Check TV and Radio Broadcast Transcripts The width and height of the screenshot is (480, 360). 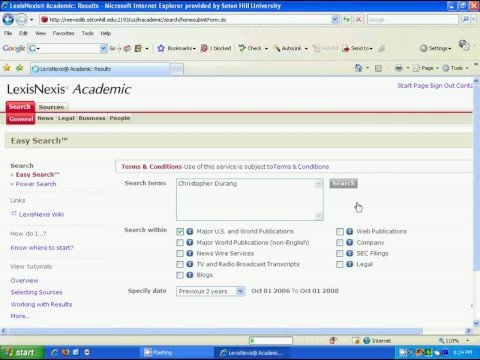[x=180, y=264]
